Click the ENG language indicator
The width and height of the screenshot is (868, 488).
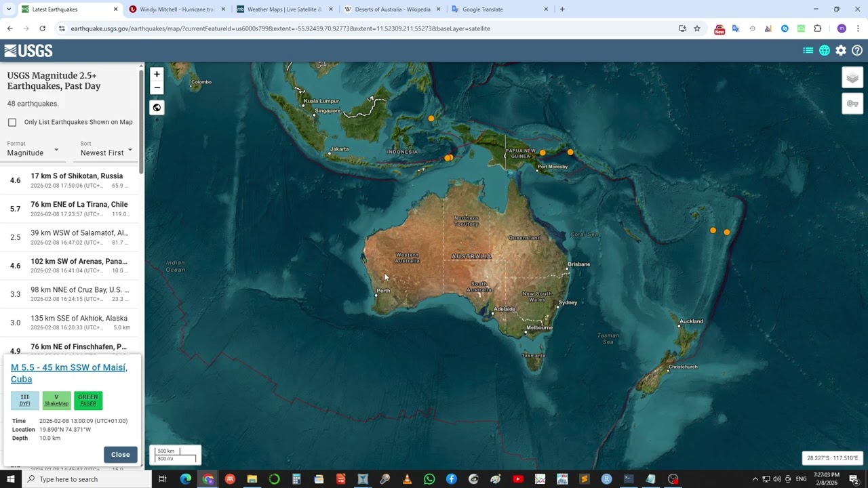tap(801, 479)
